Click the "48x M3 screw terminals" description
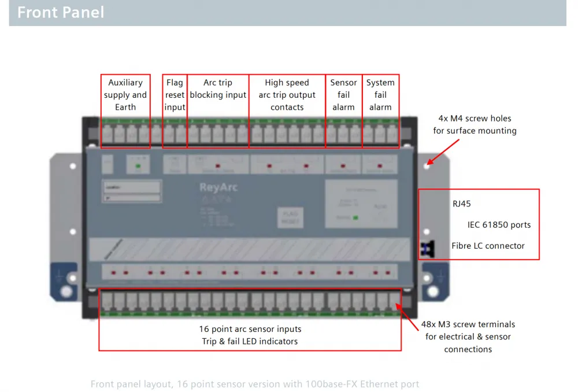This screenshot has width=578, height=392. coord(468,336)
